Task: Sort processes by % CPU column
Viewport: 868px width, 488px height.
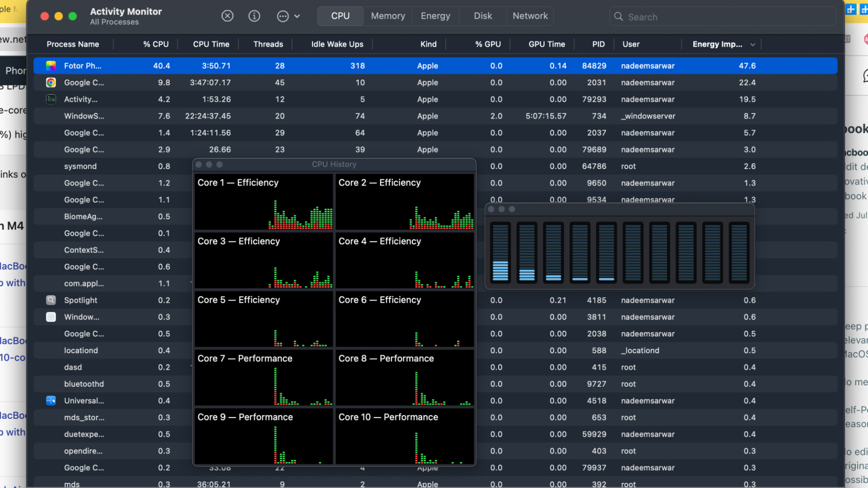Action: (156, 44)
